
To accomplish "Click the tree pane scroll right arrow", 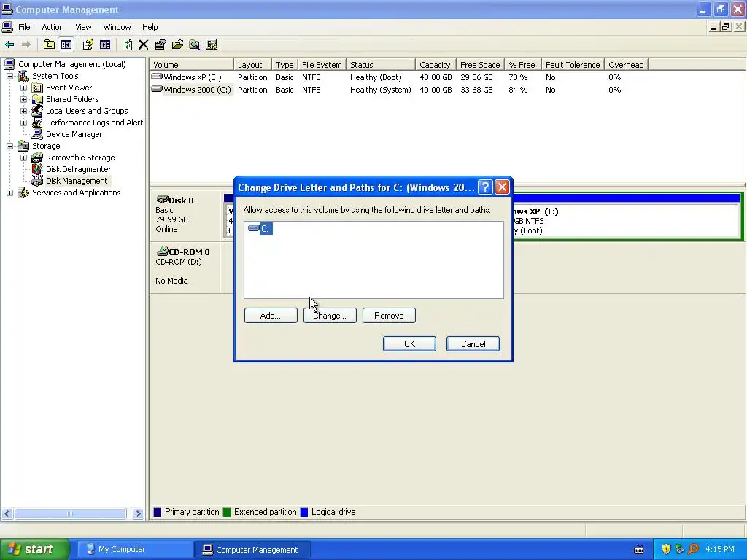I will click(138, 514).
